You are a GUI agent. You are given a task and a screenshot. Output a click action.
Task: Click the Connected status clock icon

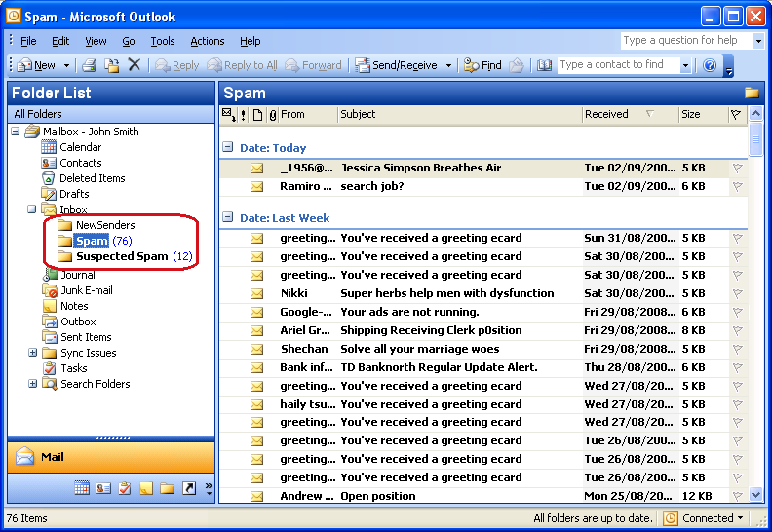(670, 518)
